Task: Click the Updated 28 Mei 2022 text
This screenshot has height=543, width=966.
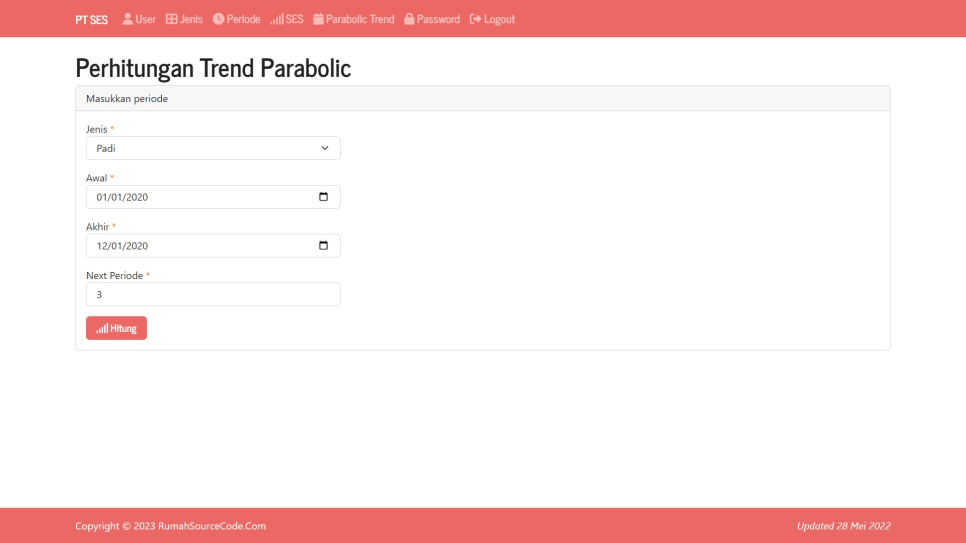Action: 843,526
